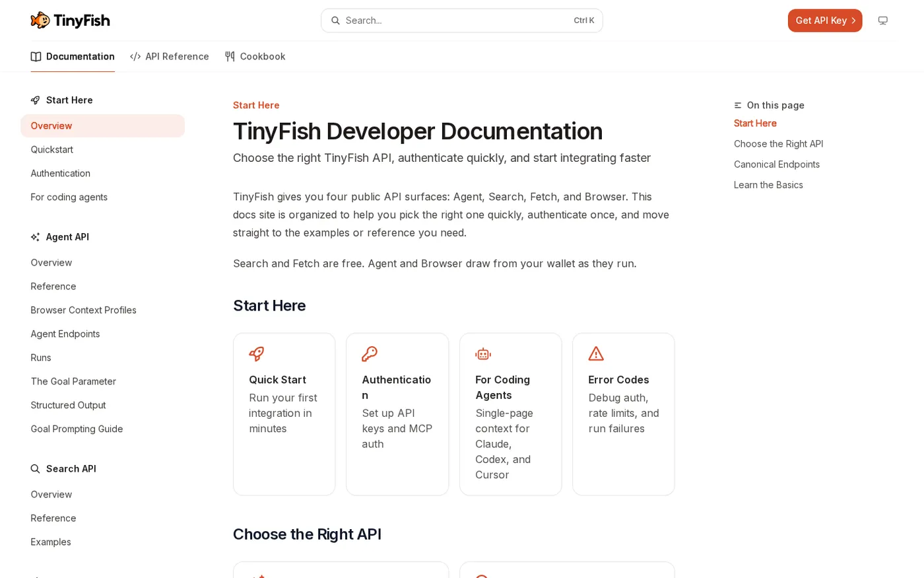Click the rocket icon in Quick Start card
The height and width of the screenshot is (578, 924).
pos(257,354)
